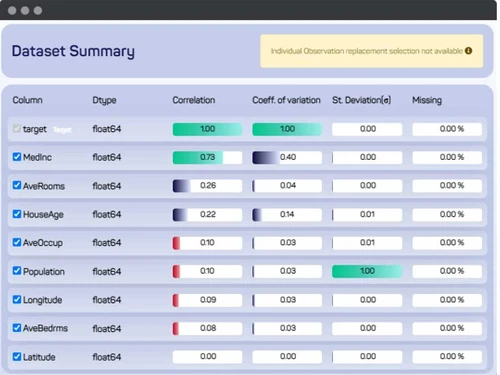Click the Longitude correlation value 0.09
500x375 pixels.
click(x=208, y=300)
